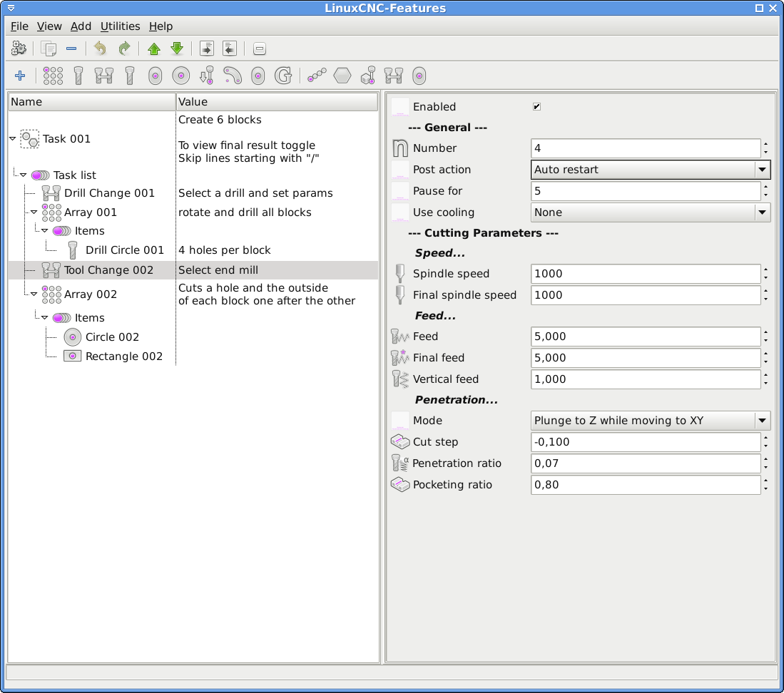Collapse the Array 002 node
This screenshot has width=784, height=693.
click(34, 294)
